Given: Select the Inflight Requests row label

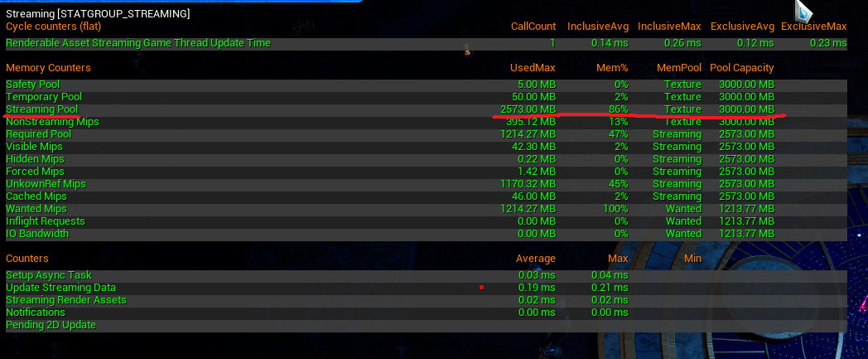Looking at the screenshot, I should click(x=46, y=221).
